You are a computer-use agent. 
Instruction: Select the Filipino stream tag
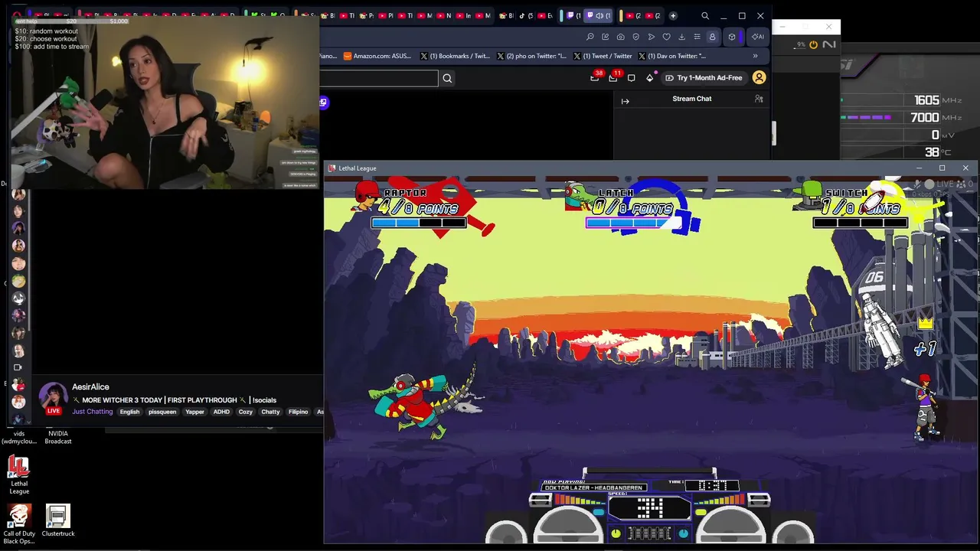pos(298,412)
